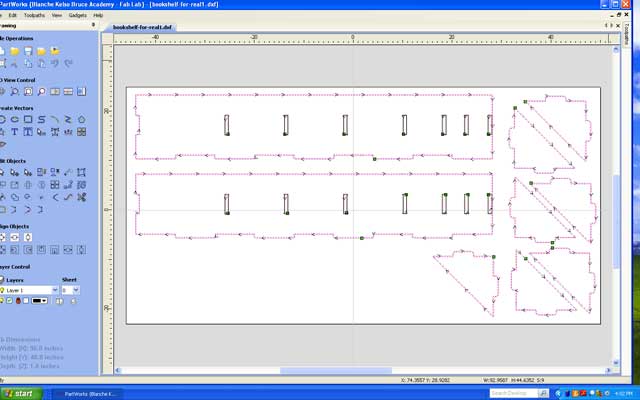
Task: Click the Redo arrow icon
Action: [68, 63]
